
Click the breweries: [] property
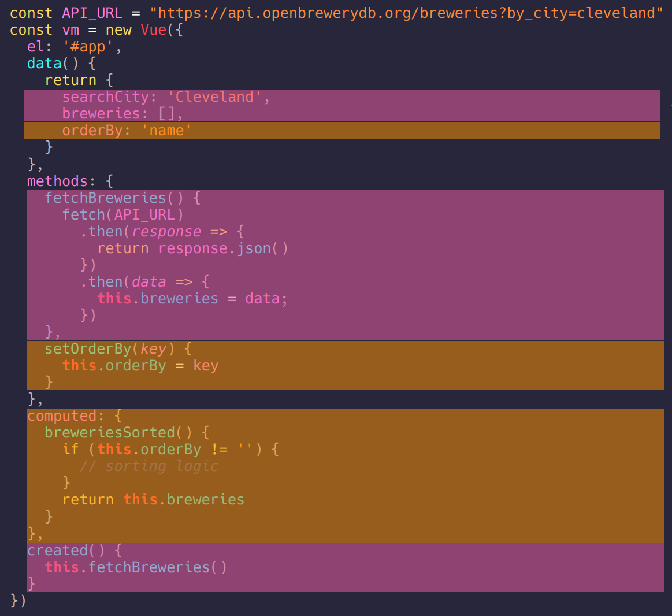pyautogui.click(x=122, y=114)
